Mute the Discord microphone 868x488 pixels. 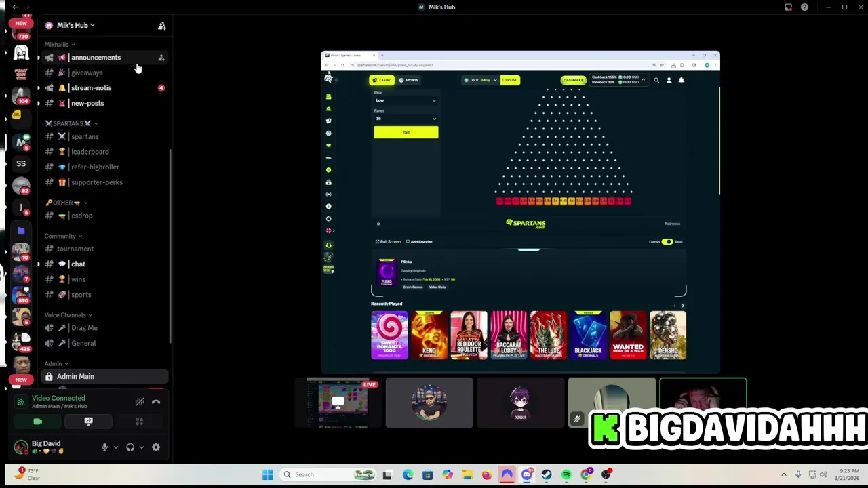pos(104,447)
